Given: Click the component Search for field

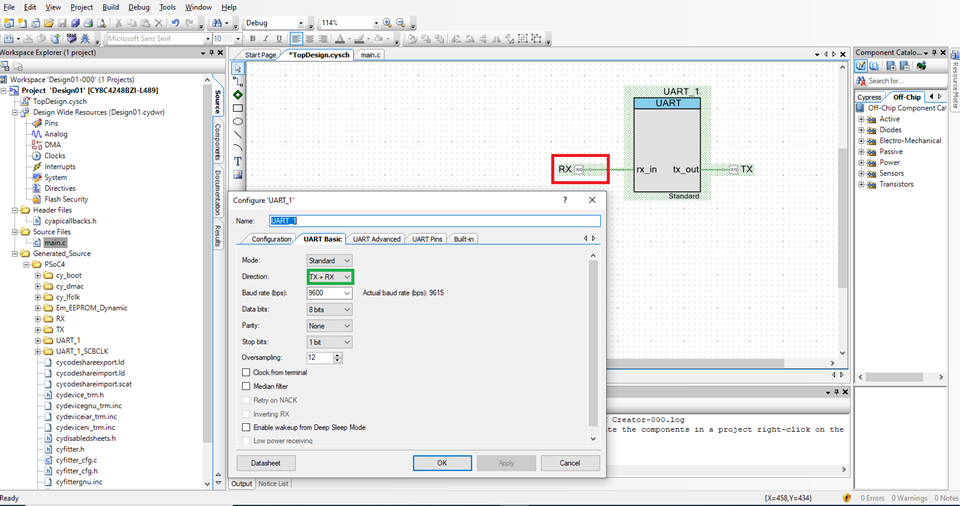Looking at the screenshot, I should 906,81.
